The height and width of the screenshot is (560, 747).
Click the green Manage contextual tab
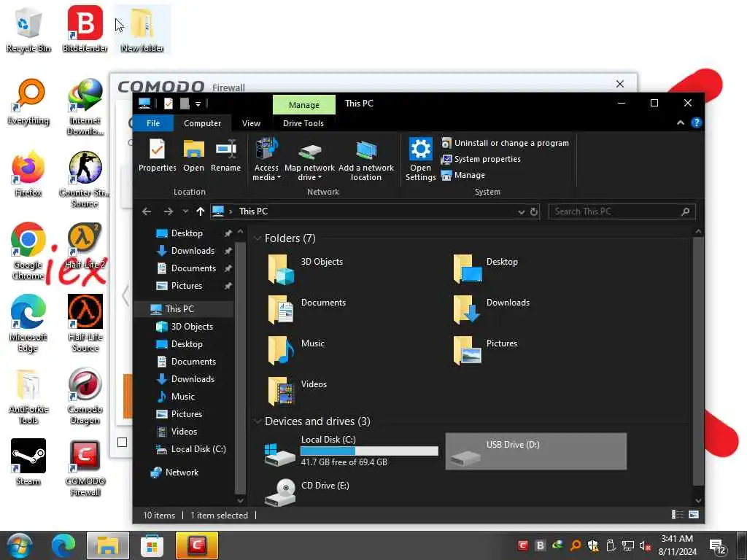304,105
